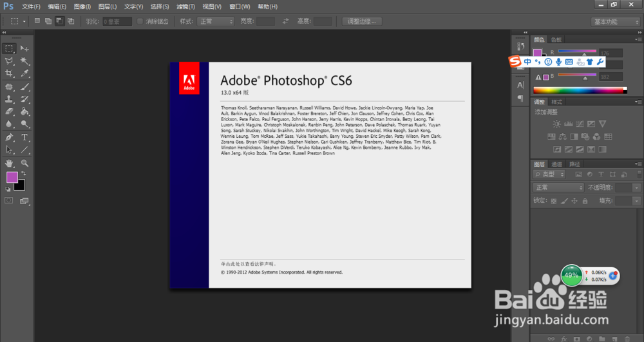This screenshot has height=342, width=644.
Task: Toggle lock transparent pixels
Action: (554, 201)
